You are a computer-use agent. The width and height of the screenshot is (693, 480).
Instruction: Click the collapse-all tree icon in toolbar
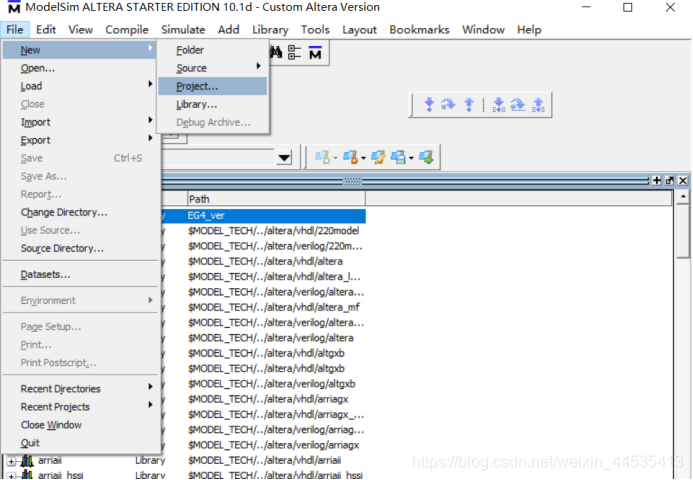[294, 53]
